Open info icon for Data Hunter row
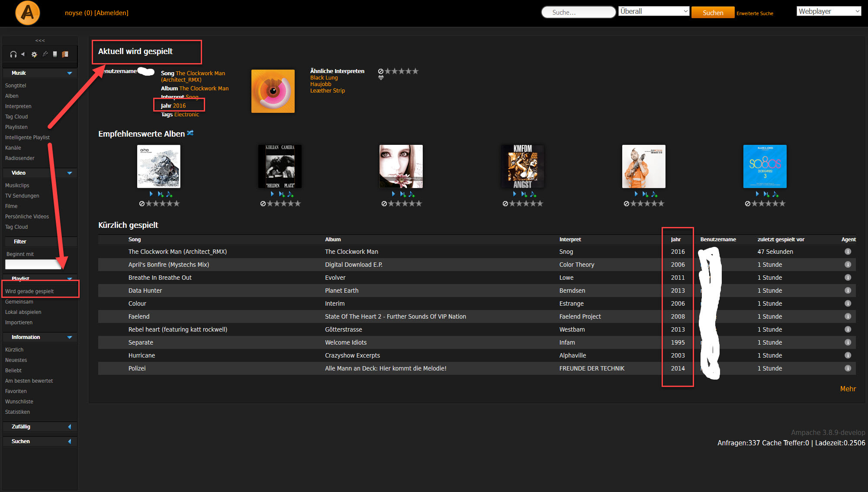This screenshot has width=868, height=492. tap(848, 291)
